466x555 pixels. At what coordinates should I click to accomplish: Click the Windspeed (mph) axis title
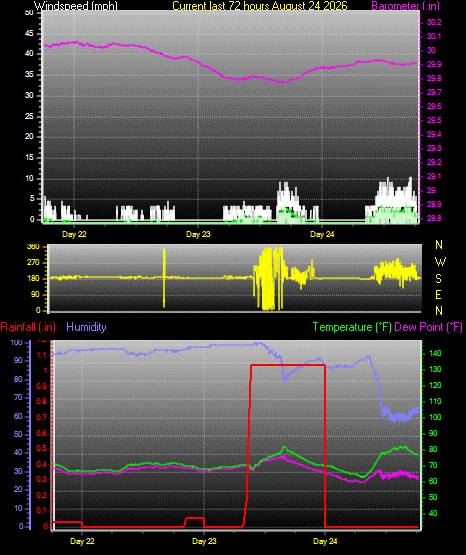tap(76, 5)
